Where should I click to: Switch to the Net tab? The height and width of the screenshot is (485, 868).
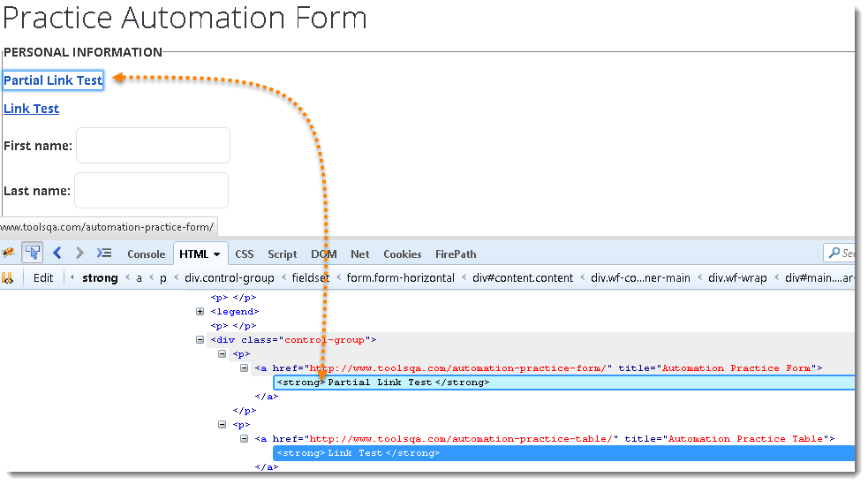coord(359,254)
